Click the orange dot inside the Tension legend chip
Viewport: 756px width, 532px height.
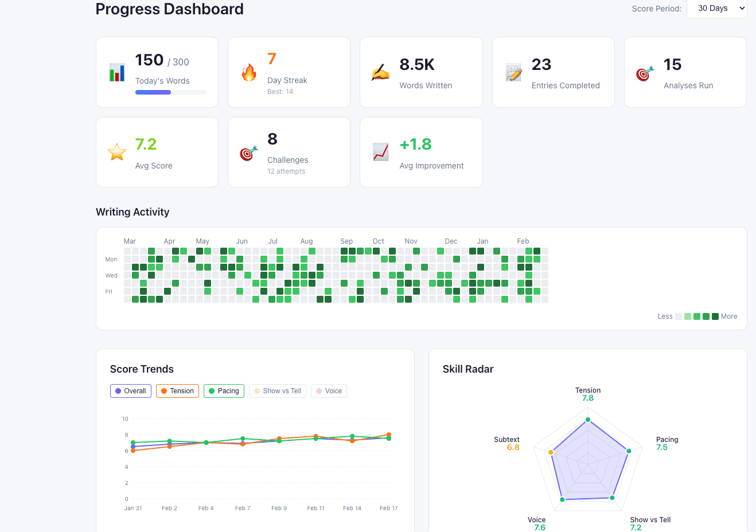click(165, 390)
